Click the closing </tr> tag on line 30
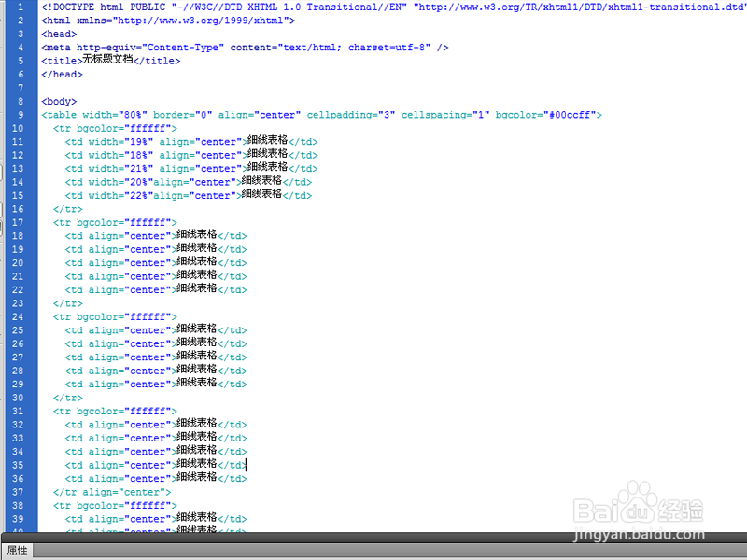Viewport: 747px width, 560px height. point(67,398)
